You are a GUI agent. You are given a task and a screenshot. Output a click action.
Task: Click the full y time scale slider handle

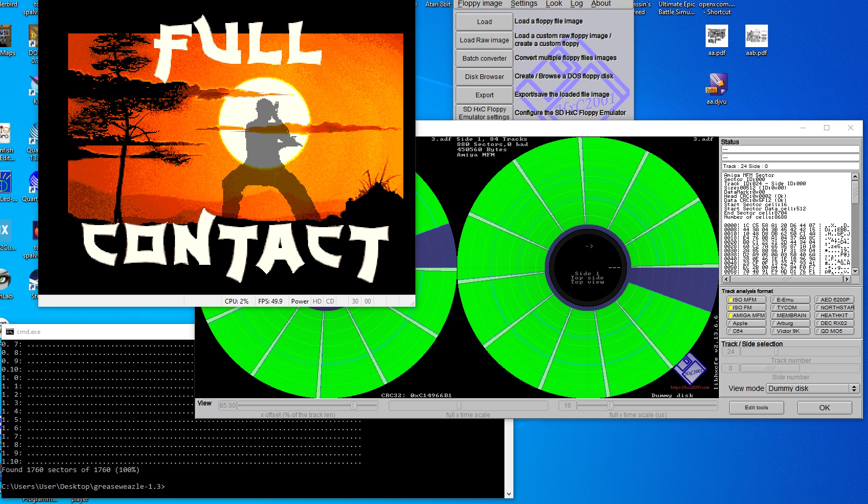(x=610, y=406)
